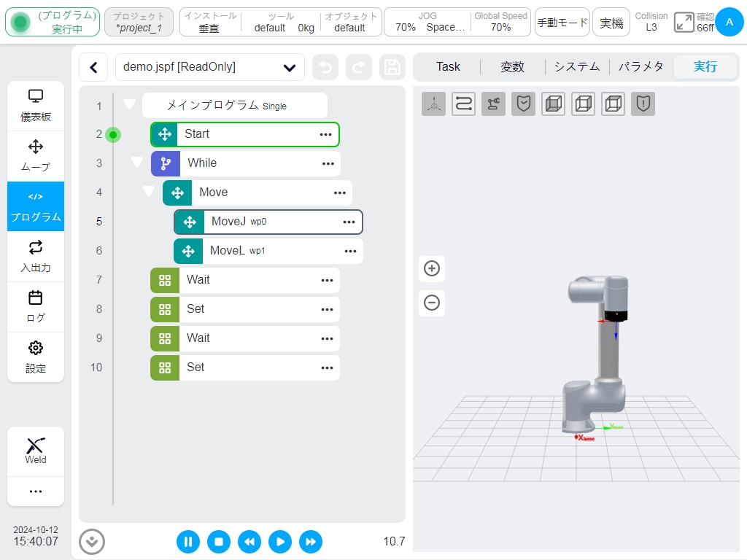Toggle robot model display in 3D view
This screenshot has width=747, height=560.
(x=494, y=104)
